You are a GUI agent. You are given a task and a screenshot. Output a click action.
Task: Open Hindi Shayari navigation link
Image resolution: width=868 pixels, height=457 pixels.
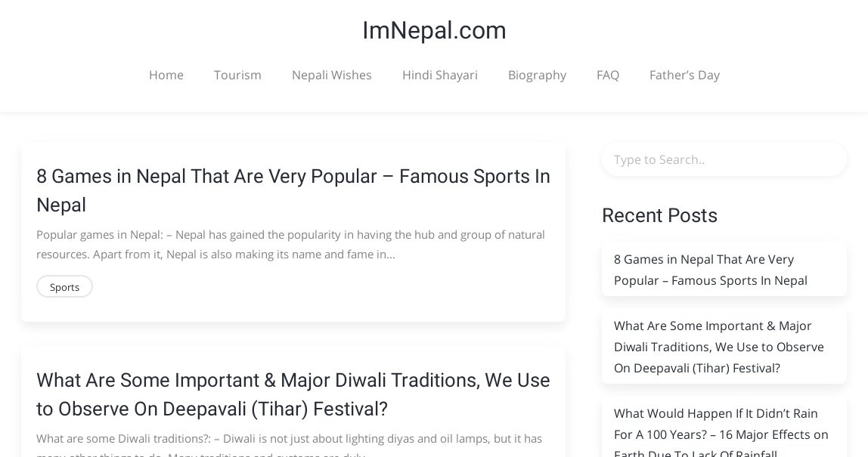coord(439,75)
